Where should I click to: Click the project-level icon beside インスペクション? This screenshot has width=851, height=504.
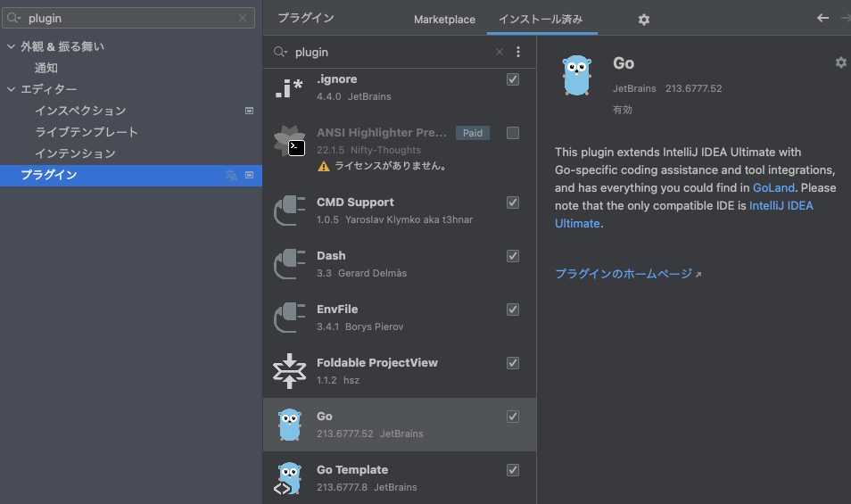(249, 111)
